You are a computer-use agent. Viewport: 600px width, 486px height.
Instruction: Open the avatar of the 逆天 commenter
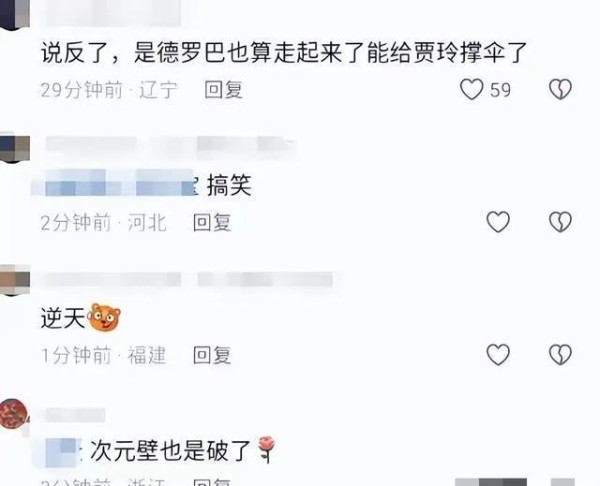click(15, 280)
